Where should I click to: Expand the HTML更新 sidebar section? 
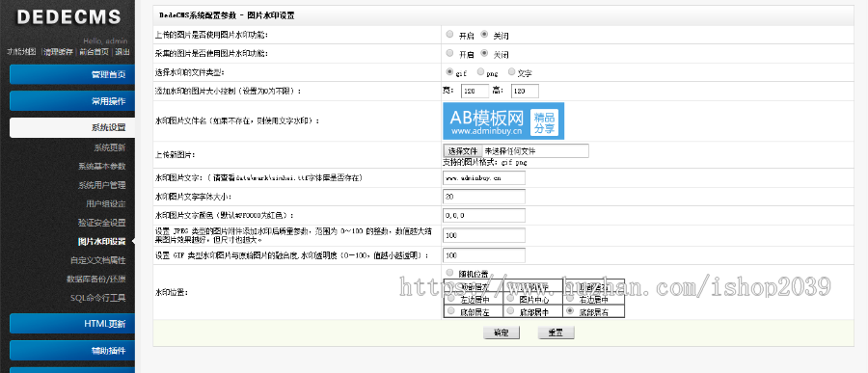[x=72, y=324]
